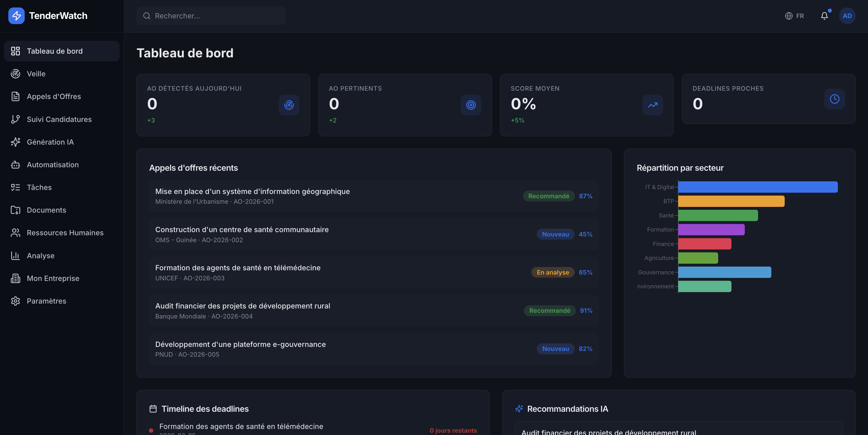Click clock icon in Deadlines proches card
The height and width of the screenshot is (435, 868).
(835, 99)
